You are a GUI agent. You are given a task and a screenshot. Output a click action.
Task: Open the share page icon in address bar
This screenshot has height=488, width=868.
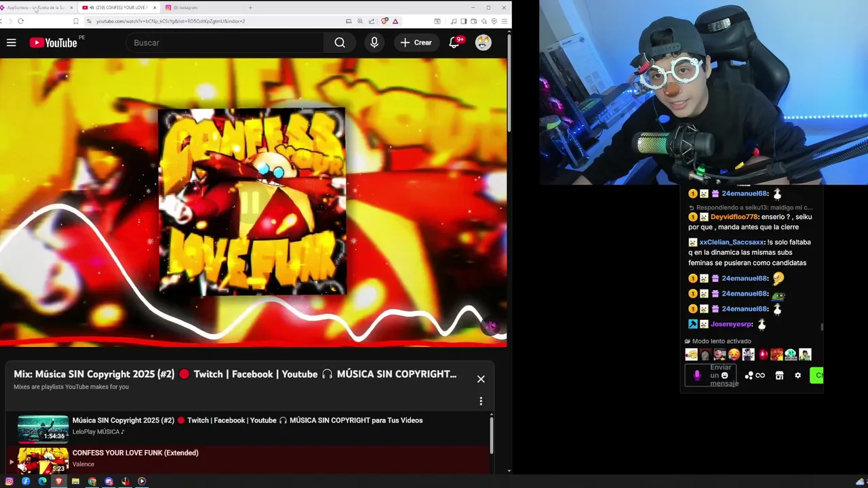click(372, 21)
